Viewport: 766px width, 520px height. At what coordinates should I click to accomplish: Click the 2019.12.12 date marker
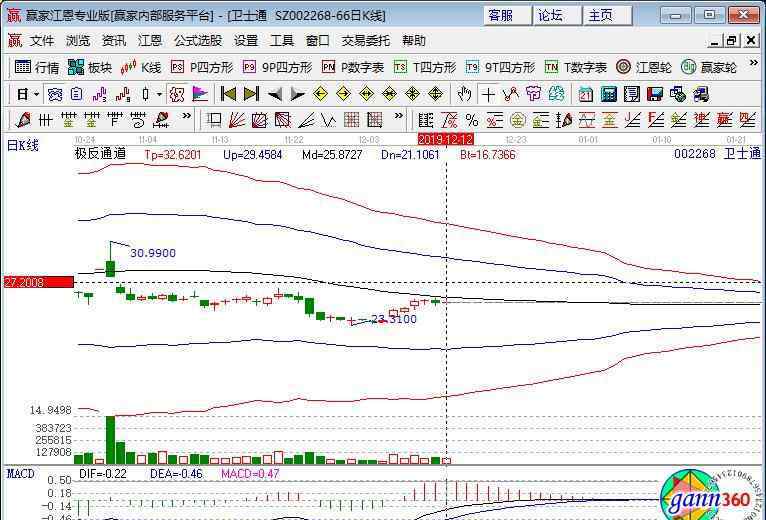[x=446, y=139]
